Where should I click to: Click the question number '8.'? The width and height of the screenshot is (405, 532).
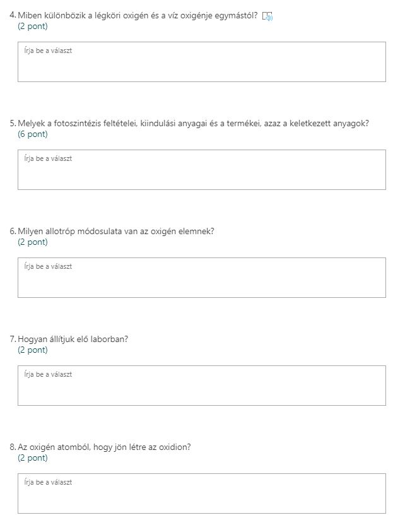click(x=13, y=447)
